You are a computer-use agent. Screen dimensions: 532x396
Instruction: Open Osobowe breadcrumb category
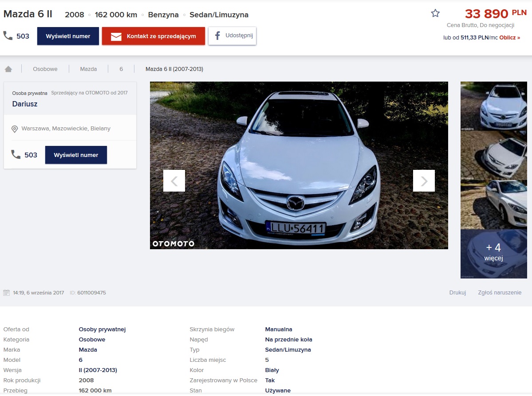pyautogui.click(x=45, y=69)
